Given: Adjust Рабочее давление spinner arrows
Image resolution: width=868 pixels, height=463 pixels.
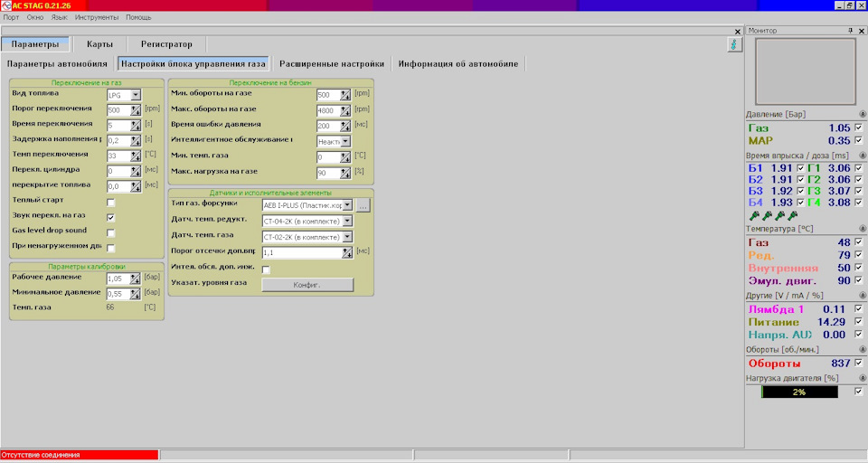Looking at the screenshot, I should [135, 279].
